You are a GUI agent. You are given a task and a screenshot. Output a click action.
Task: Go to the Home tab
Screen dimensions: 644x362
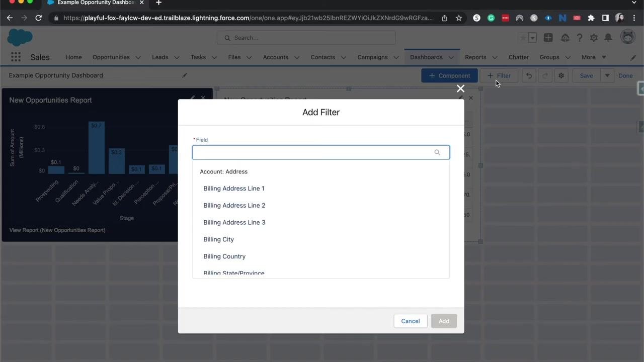click(73, 57)
